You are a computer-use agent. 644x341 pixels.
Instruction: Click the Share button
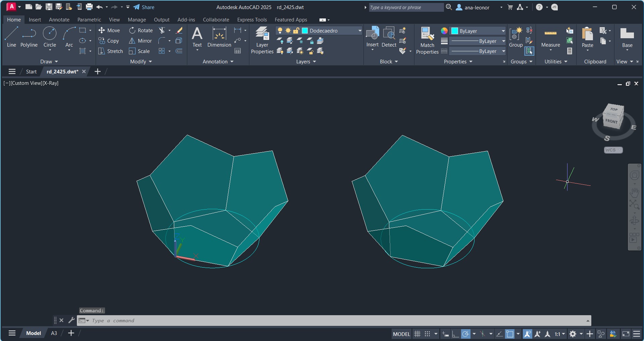pos(144,7)
